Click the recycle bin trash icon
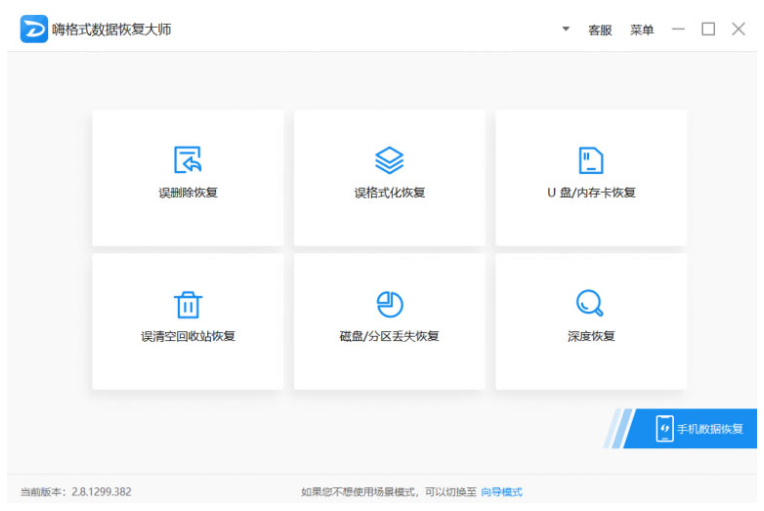Screen dimensions: 764x511 pos(188,304)
